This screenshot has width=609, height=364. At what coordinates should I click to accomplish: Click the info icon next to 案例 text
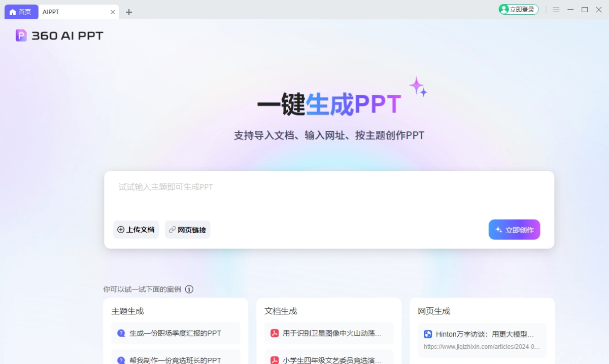click(189, 289)
